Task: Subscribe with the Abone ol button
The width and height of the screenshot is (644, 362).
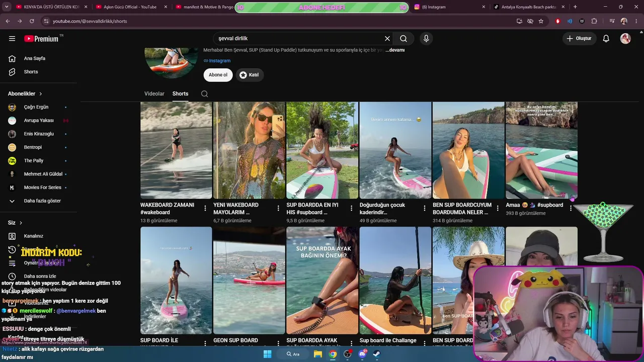Action: (218, 75)
